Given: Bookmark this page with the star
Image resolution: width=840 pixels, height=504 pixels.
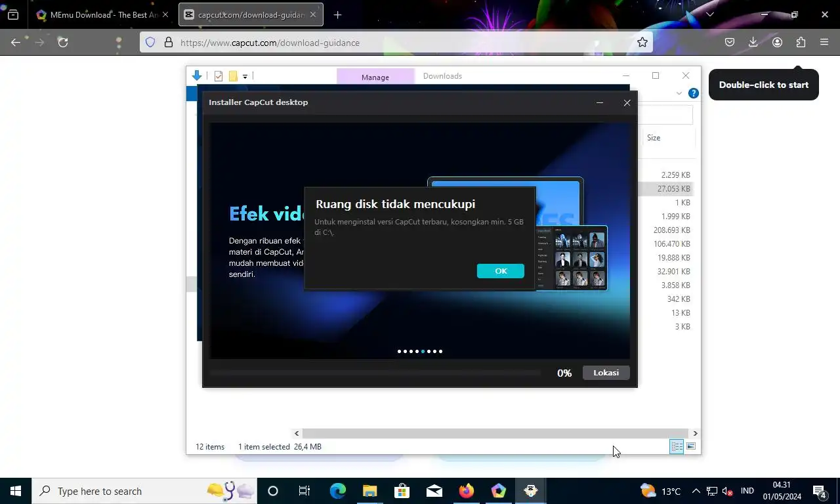Looking at the screenshot, I should point(642,42).
